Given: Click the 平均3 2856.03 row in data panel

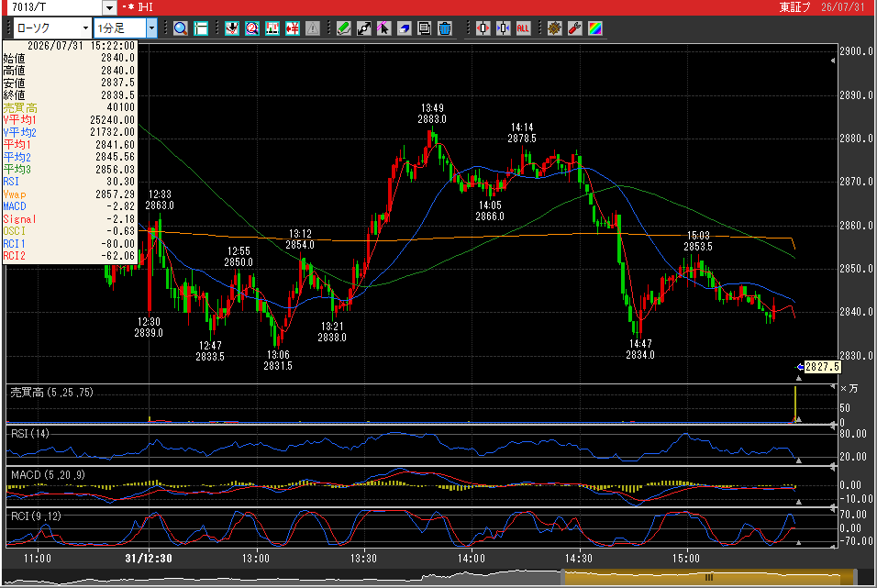Looking at the screenshot, I should [x=70, y=170].
